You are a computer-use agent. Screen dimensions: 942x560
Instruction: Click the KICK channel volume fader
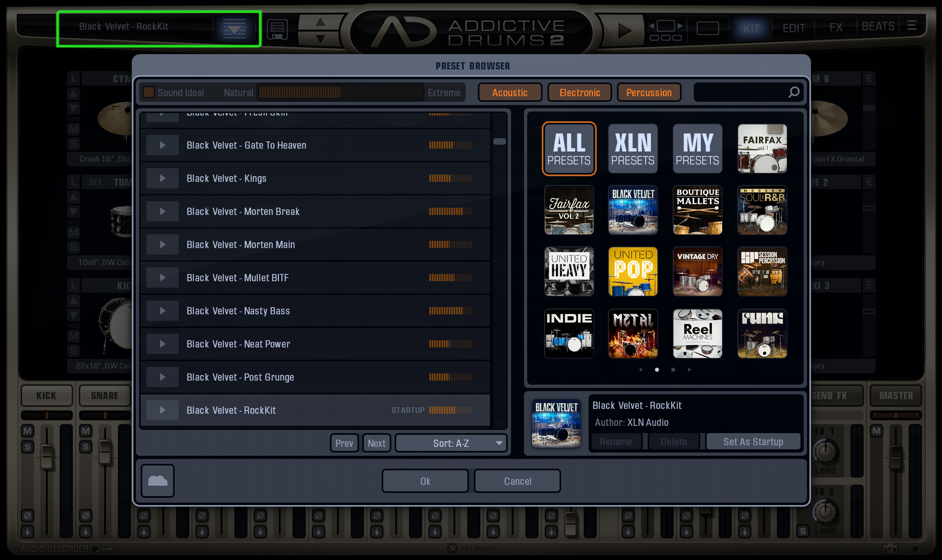47,457
